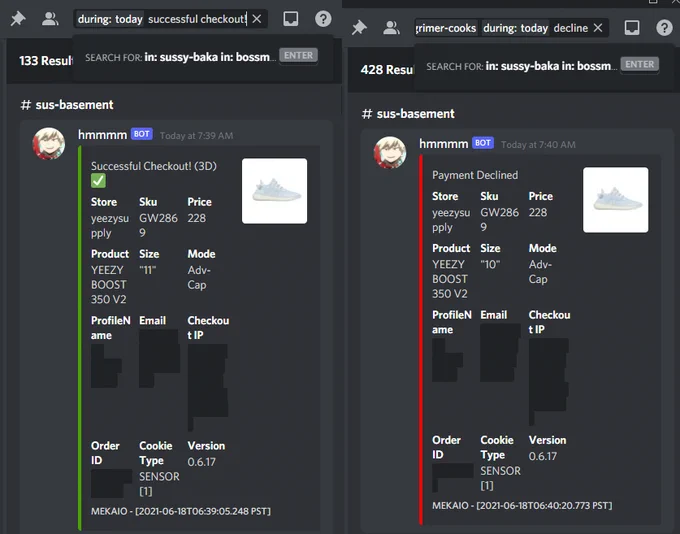This screenshot has width=680, height=534.
Task: Click 'rimer-cooks' filter chip in right search
Action: [446, 28]
